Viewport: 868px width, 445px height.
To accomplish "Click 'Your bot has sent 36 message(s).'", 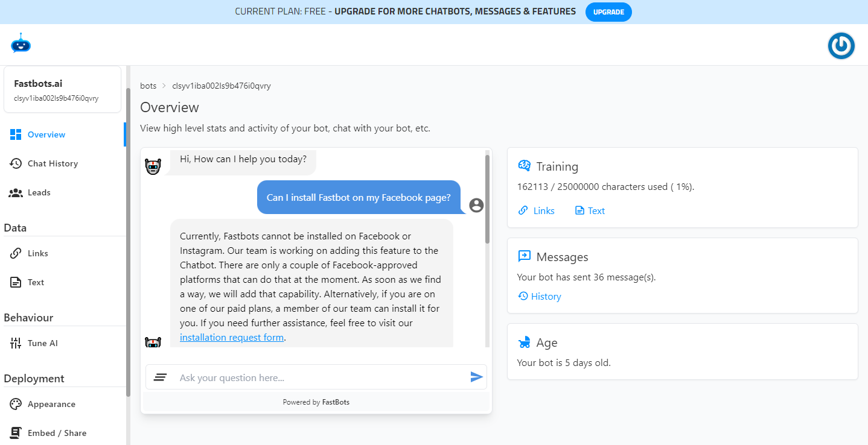I will click(586, 277).
